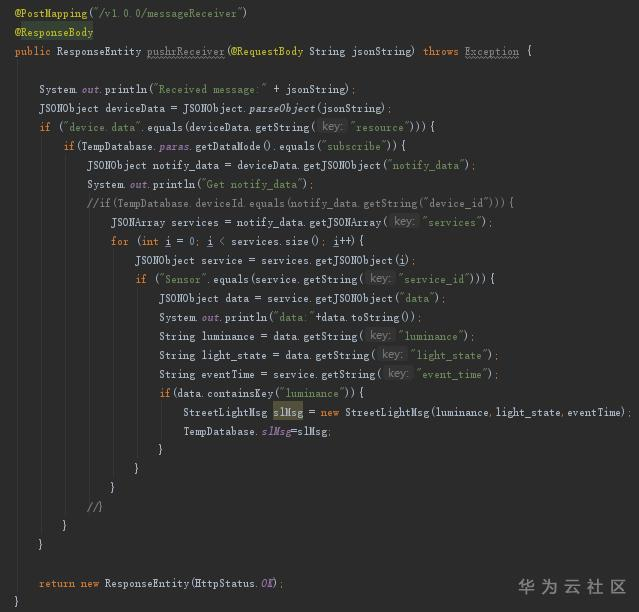Click the highlighted slMsg variable declaration

(288, 412)
